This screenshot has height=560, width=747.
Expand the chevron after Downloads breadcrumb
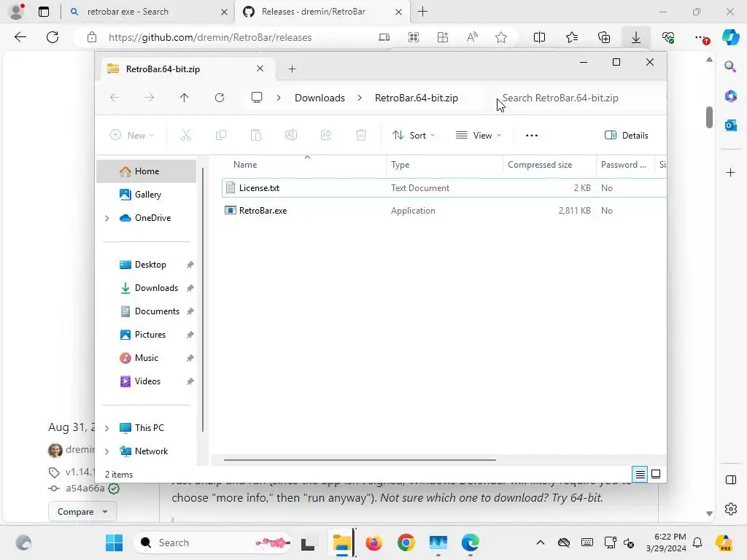(360, 98)
